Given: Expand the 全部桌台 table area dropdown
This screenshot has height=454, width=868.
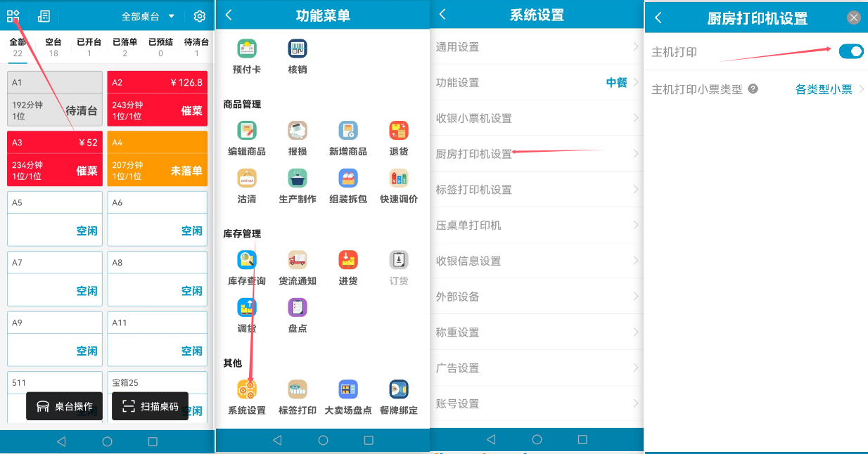Looking at the screenshot, I should click(148, 16).
